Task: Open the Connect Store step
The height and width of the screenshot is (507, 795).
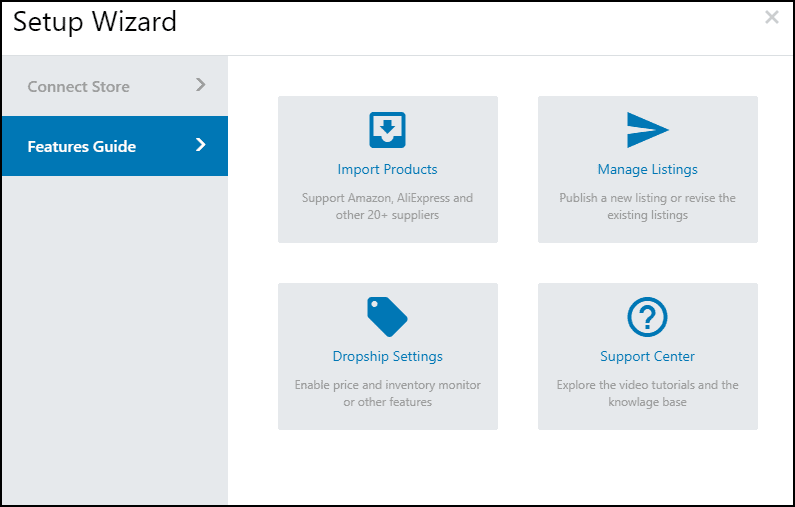Action: pyautogui.click(x=115, y=86)
